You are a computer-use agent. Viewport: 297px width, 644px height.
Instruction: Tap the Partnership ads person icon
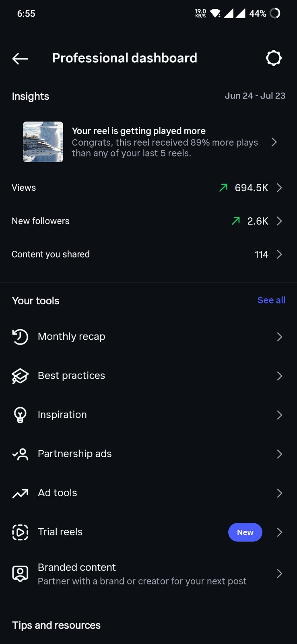pos(20,454)
